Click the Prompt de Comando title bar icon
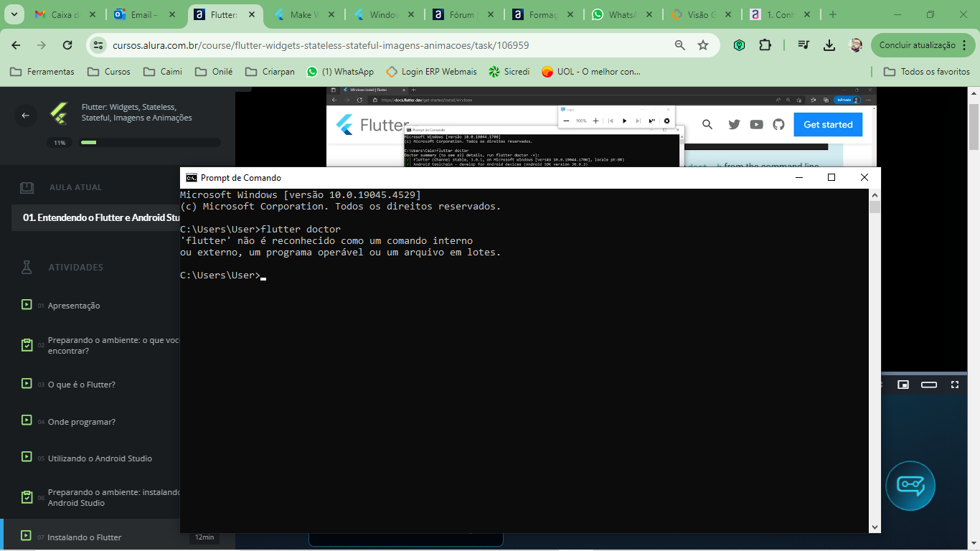Viewport: 980px width, 551px height. pyautogui.click(x=191, y=178)
